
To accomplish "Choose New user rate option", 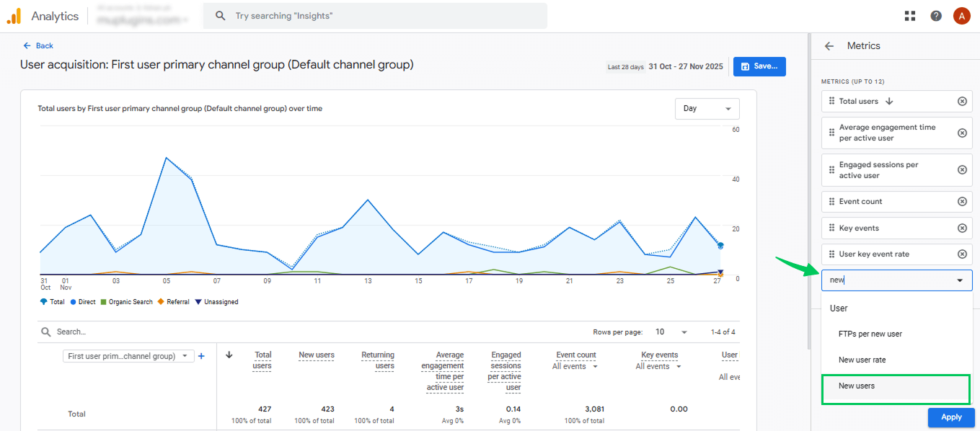I will coord(862,360).
